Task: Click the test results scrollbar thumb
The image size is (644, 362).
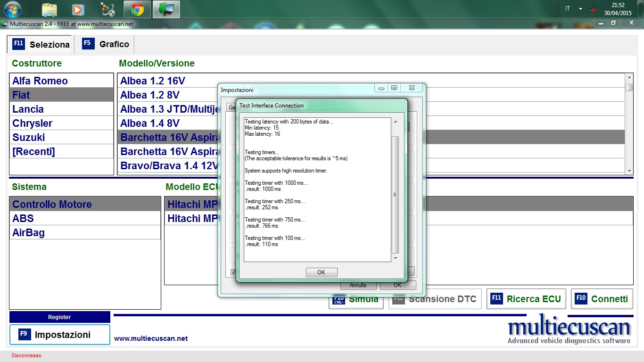Action: 395,194
